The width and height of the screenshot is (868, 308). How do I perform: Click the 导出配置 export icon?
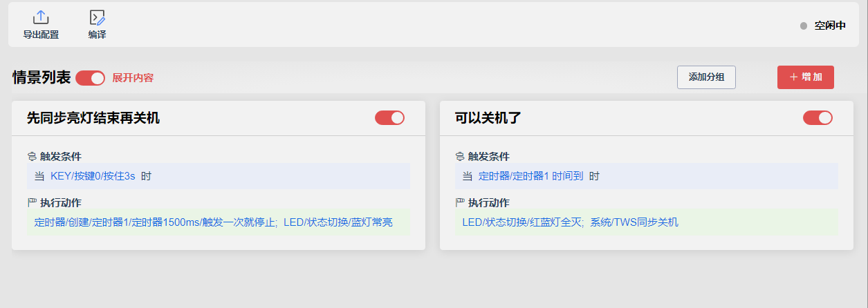point(41,18)
